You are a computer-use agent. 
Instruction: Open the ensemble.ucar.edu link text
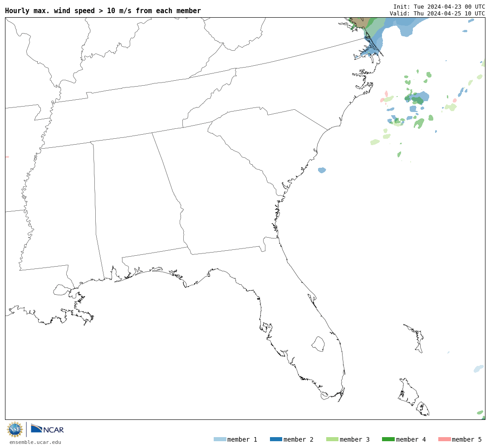tap(35, 442)
